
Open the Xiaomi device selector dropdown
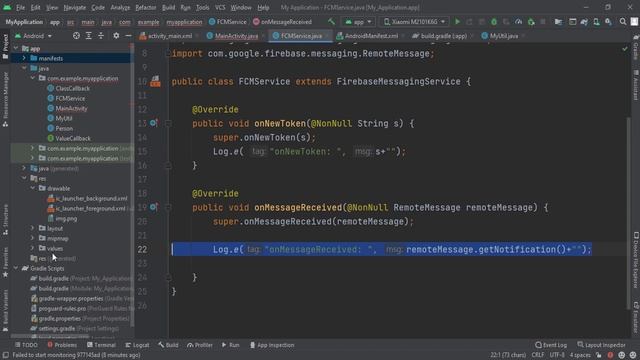click(414, 22)
